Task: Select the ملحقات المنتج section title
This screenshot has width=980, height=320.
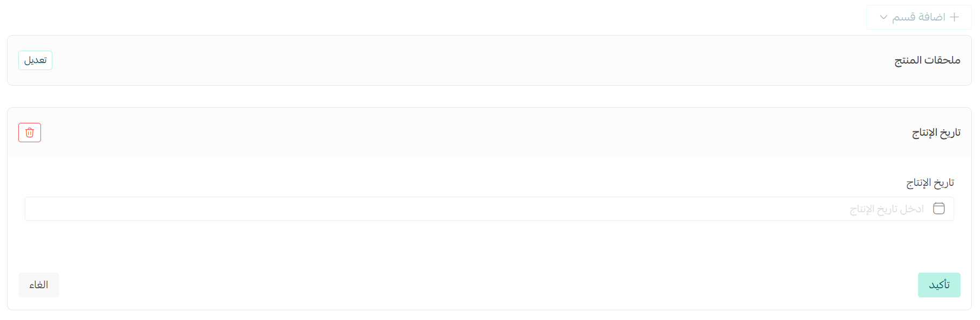Action: 927,60
